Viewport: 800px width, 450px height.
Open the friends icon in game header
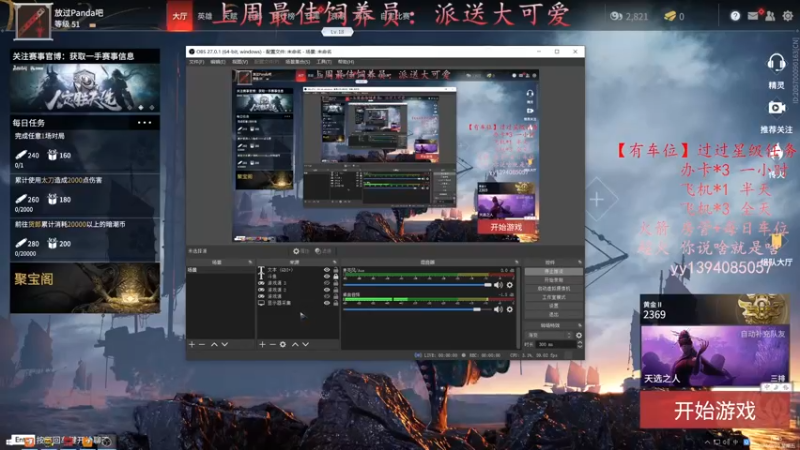[770, 16]
